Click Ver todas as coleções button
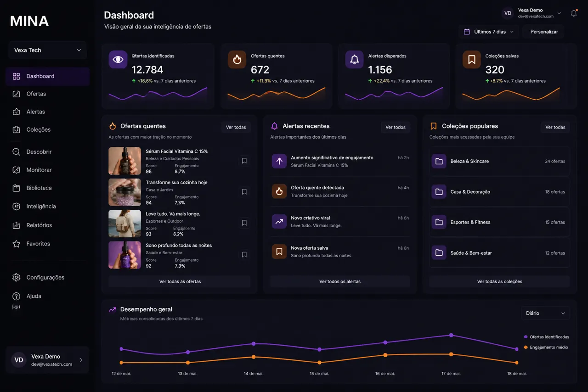 point(500,281)
